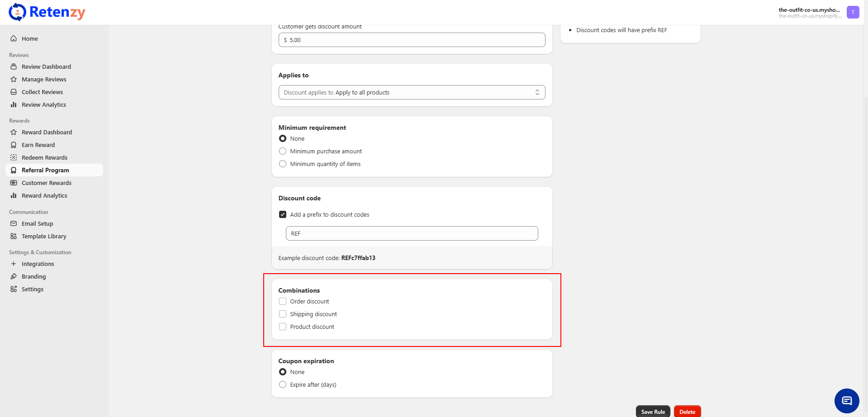Select Minimum purchase amount radio option
The height and width of the screenshot is (417, 868).
pos(283,152)
